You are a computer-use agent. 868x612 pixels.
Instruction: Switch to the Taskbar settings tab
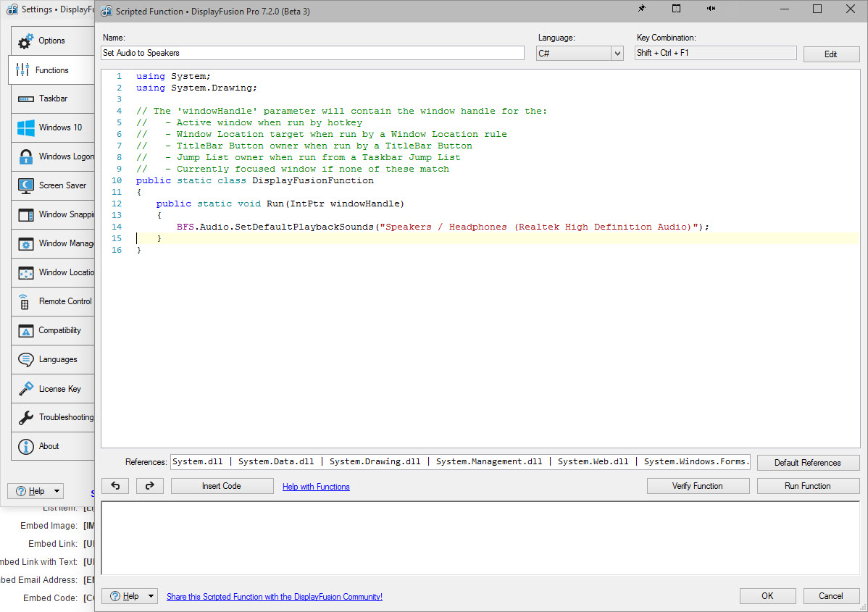[x=53, y=98]
